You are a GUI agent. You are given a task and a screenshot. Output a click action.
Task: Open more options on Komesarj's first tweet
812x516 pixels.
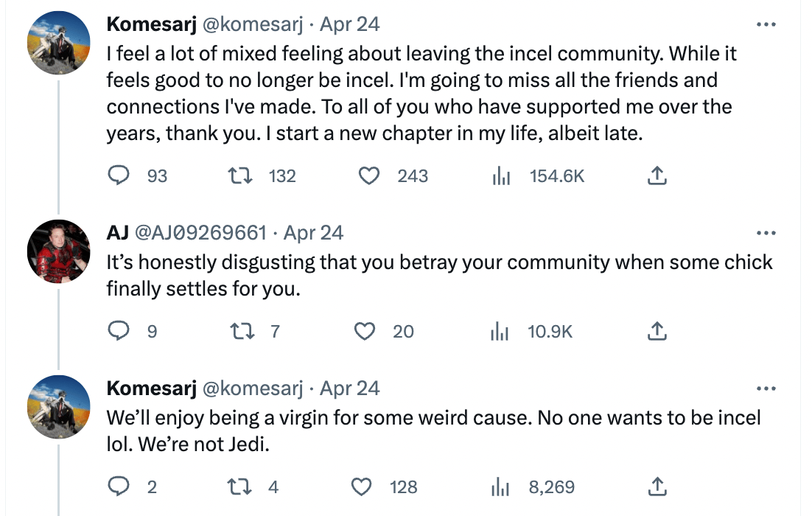pyautogui.click(x=766, y=24)
